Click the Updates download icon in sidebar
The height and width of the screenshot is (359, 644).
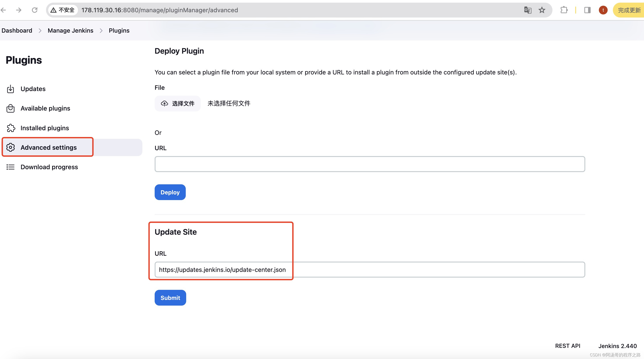[x=11, y=89]
